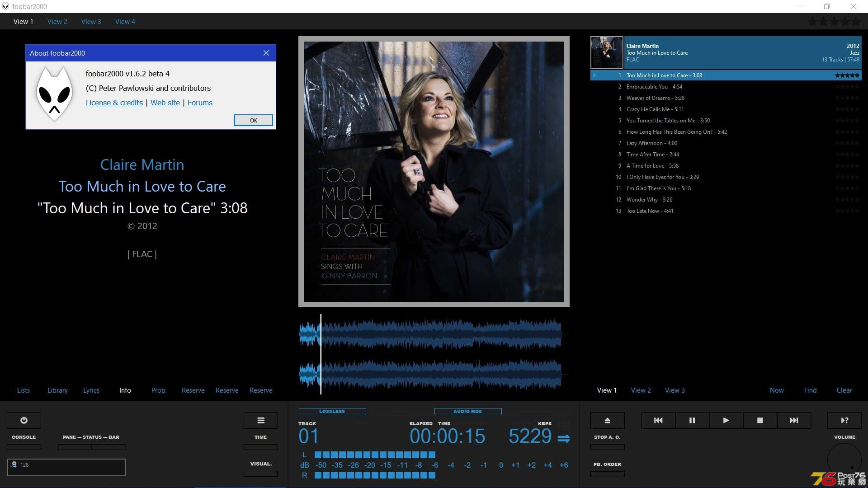Viewport: 868px width, 488px height.
Task: Skip to the next track
Action: point(794,420)
